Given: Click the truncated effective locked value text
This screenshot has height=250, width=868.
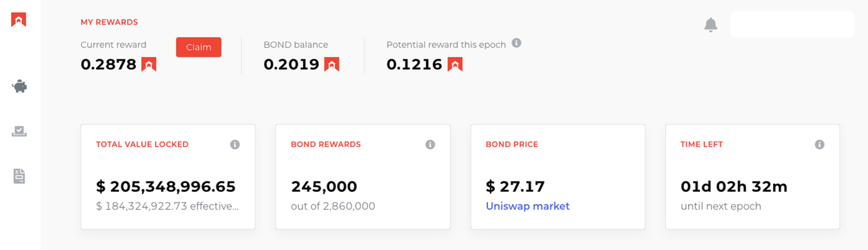Looking at the screenshot, I should click(x=167, y=206).
